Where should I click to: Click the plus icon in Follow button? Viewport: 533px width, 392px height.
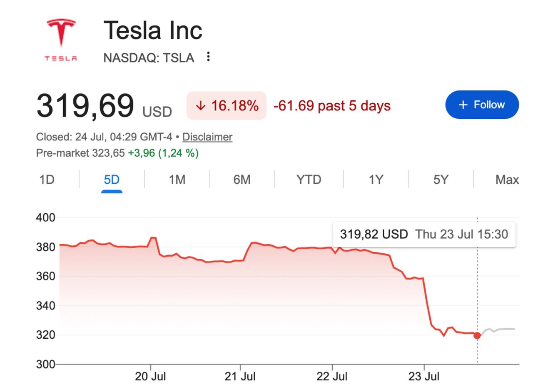[x=463, y=105]
